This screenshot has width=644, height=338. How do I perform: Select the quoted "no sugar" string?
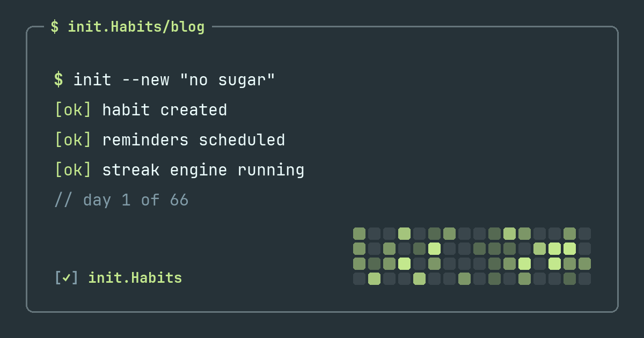click(228, 80)
